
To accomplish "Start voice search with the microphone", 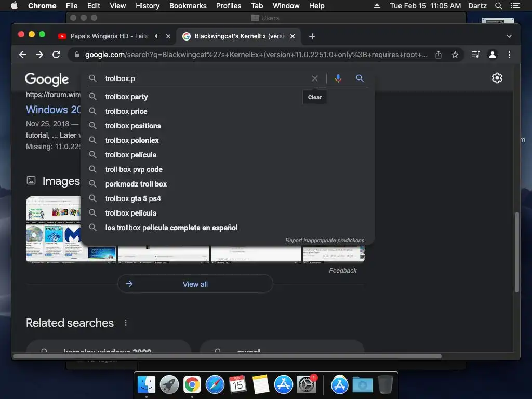I will point(338,78).
